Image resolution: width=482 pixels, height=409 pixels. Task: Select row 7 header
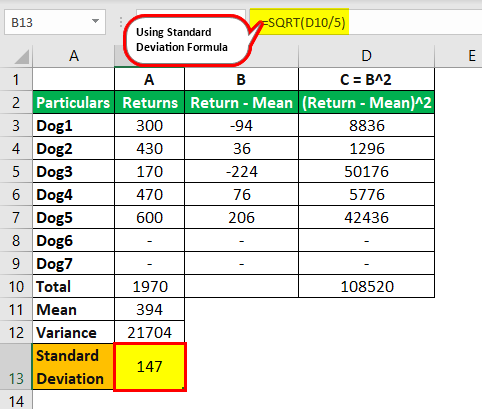(x=16, y=217)
